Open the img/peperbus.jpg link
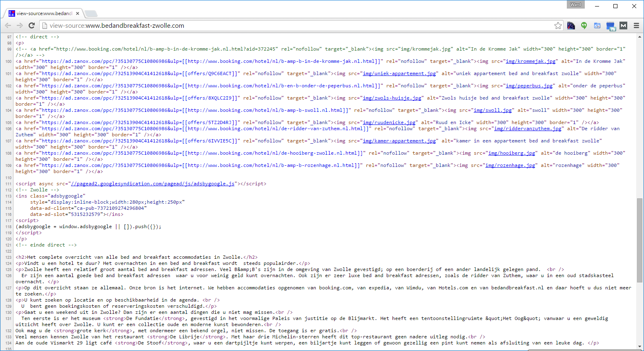Image resolution: width=644 pixels, height=351 pixels. coord(529,86)
